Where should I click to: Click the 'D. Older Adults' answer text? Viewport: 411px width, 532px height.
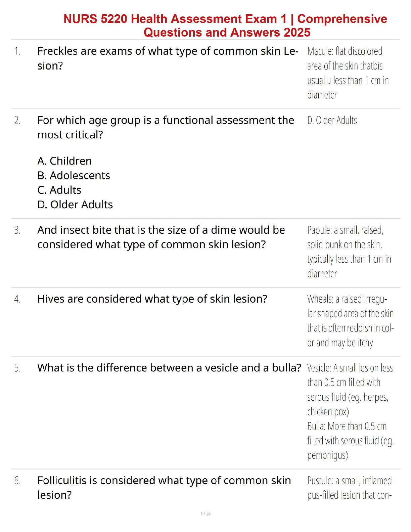click(332, 120)
